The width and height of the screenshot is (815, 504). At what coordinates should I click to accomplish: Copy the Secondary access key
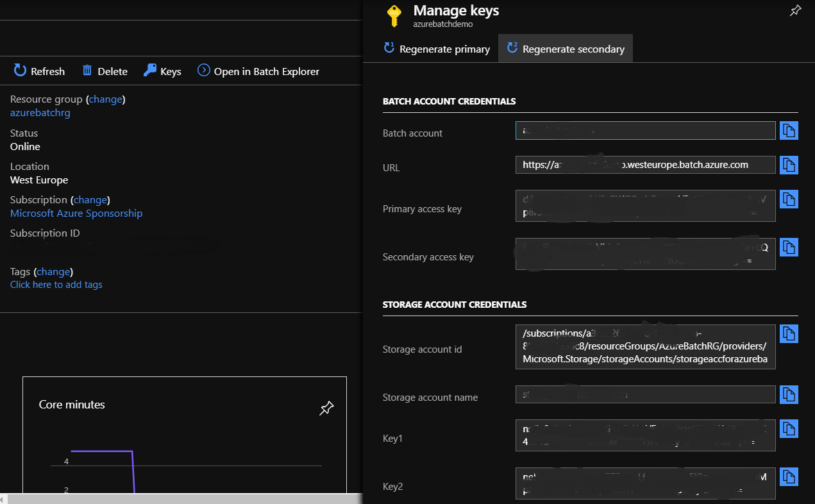(x=789, y=247)
